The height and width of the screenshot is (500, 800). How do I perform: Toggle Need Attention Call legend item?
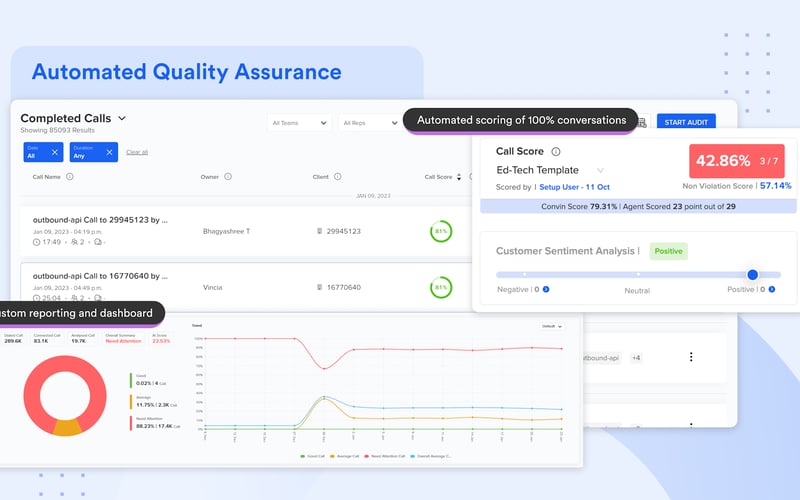(385, 456)
